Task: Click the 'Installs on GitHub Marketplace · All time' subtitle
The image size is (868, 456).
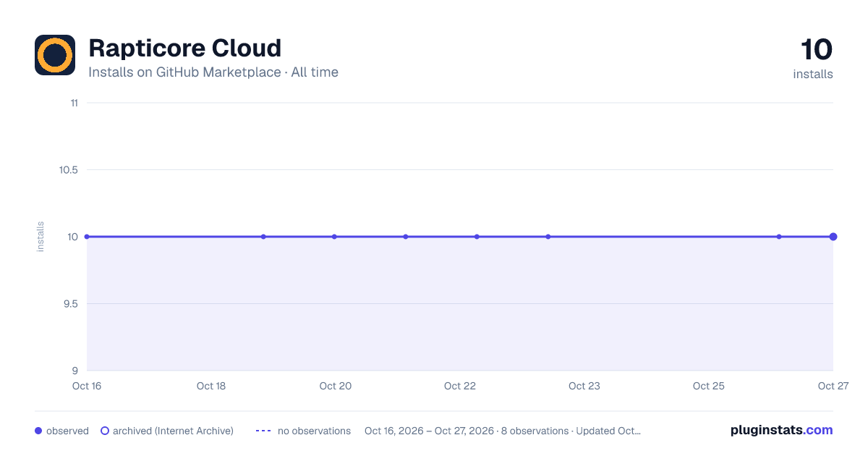Action: pos(213,72)
